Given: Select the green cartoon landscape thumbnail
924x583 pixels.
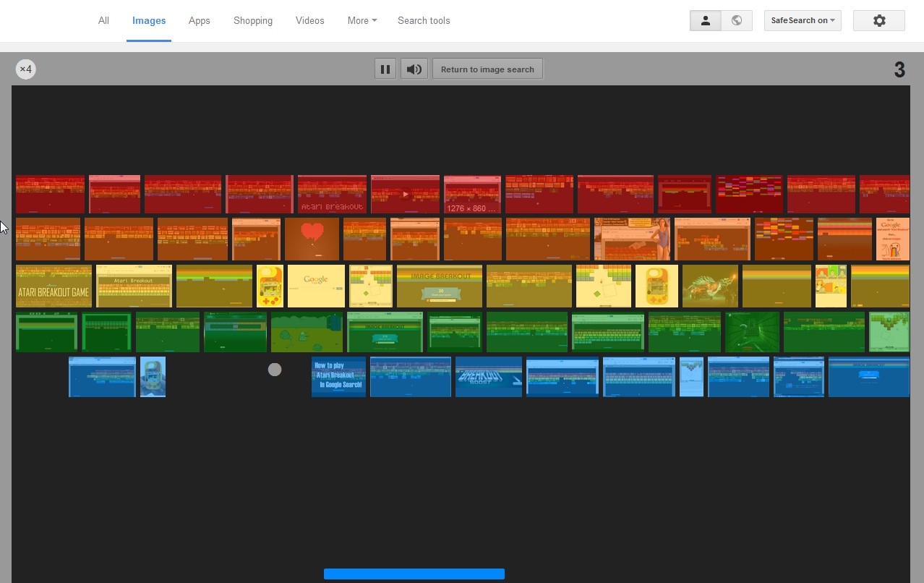Looking at the screenshot, I should tap(307, 332).
